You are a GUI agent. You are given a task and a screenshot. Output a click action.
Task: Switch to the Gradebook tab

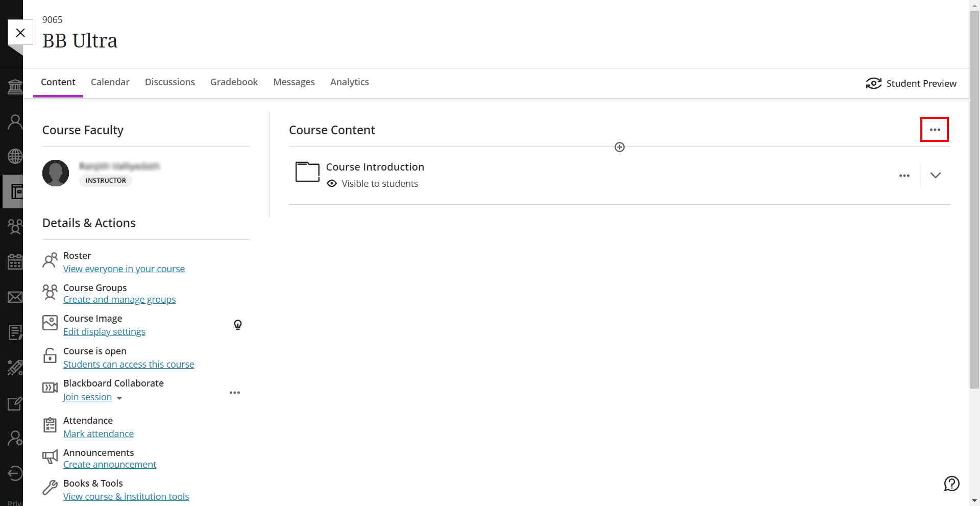pyautogui.click(x=234, y=82)
